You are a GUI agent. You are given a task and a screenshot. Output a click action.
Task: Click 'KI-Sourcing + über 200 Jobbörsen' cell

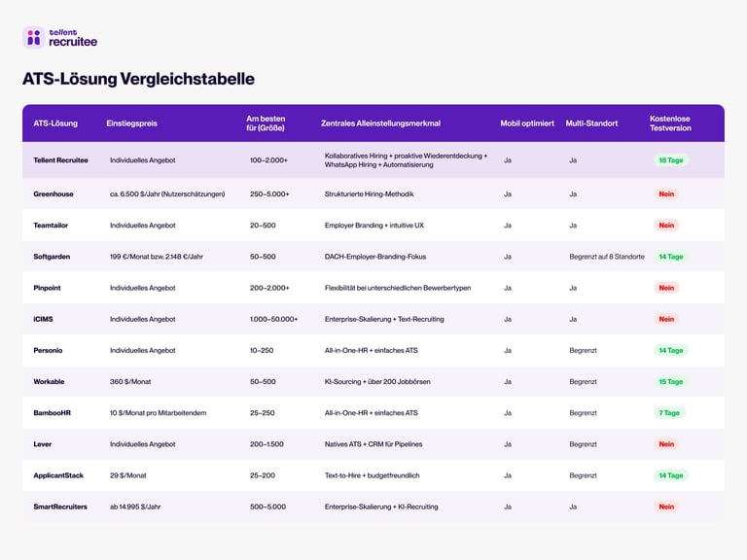(x=377, y=382)
